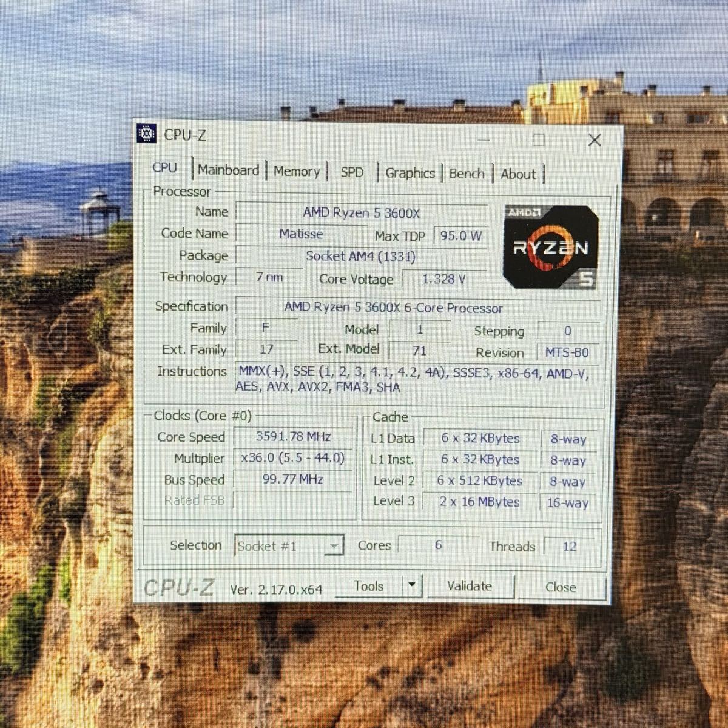Open the Mainboard tab

pos(229,170)
